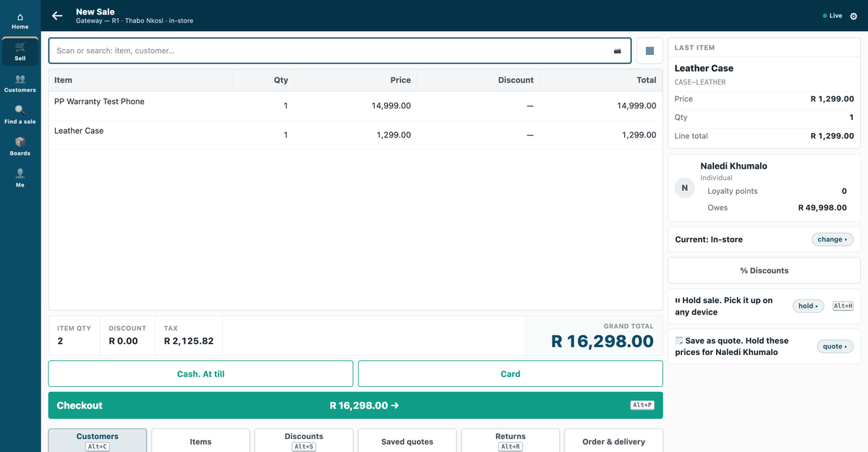
Task: Open Find a sale search
Action: pos(20,116)
